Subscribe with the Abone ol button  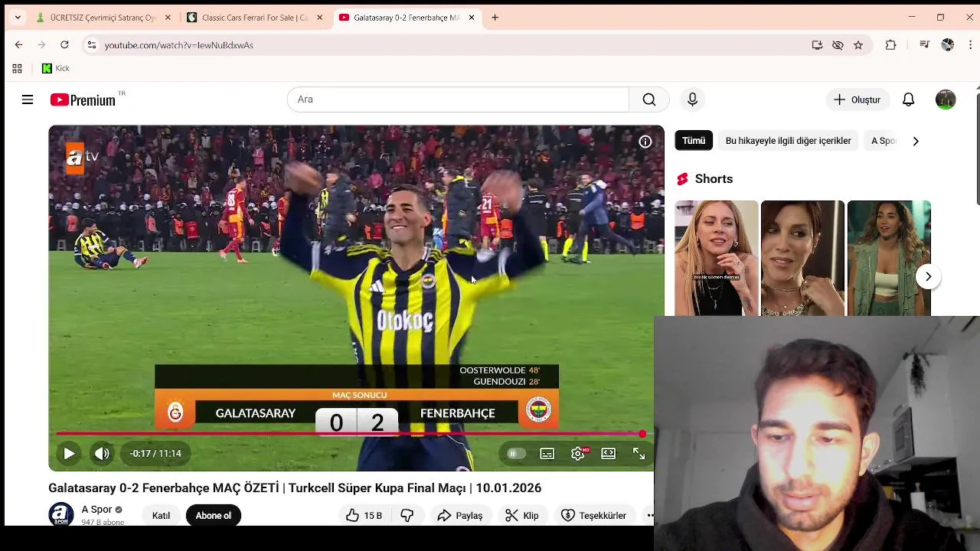pos(213,516)
